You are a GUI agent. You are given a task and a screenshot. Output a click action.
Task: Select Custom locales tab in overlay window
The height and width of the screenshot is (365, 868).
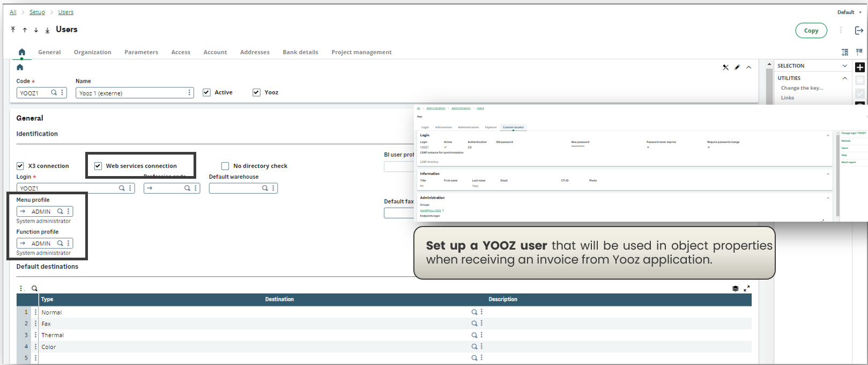(513, 127)
